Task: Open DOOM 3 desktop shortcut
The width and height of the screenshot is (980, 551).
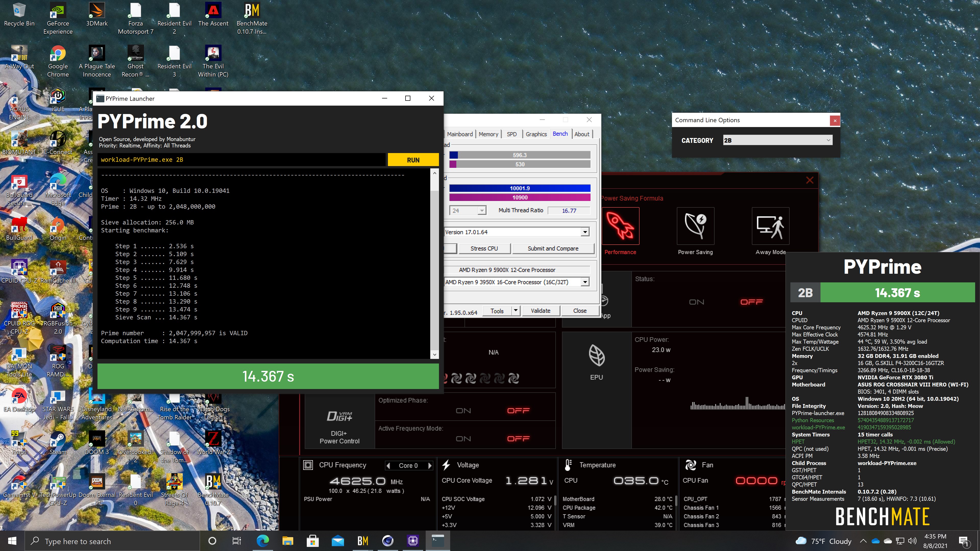Action: pyautogui.click(x=97, y=443)
